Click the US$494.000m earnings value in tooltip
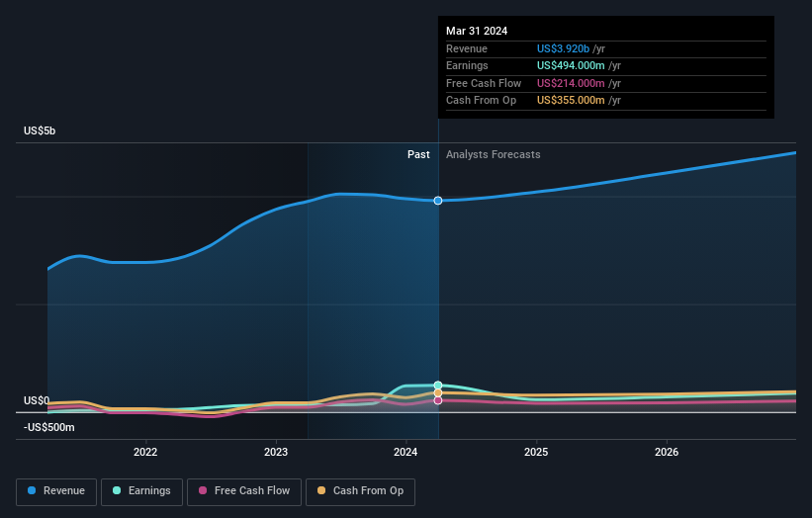This screenshot has width=812, height=518. pyautogui.click(x=571, y=65)
